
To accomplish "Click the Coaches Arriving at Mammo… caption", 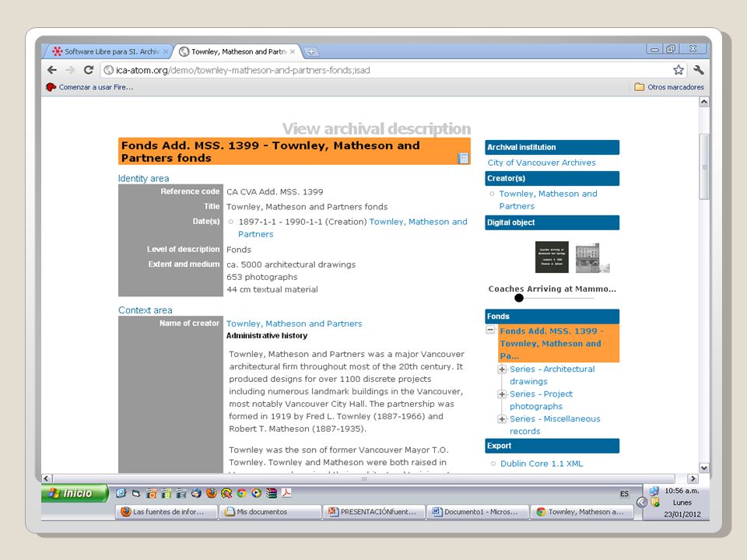I will point(552,289).
